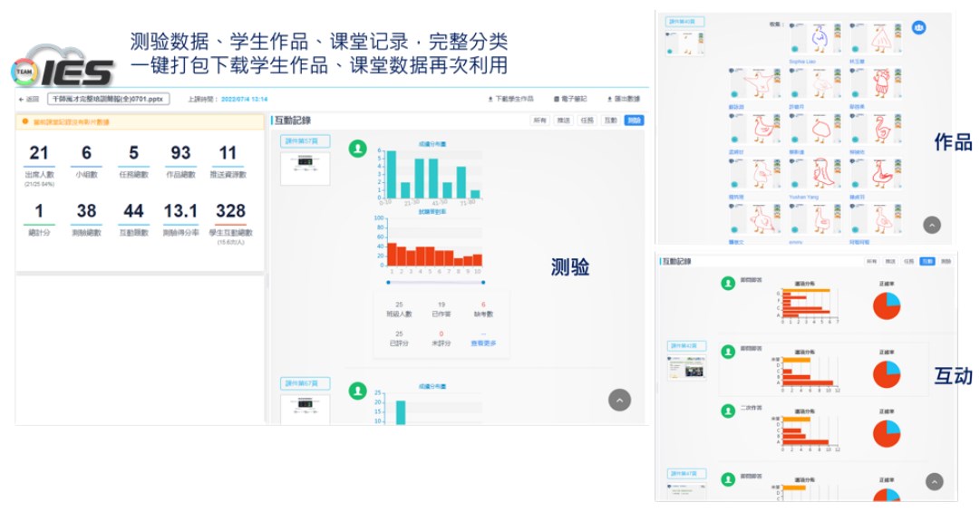Click the pptx file name field

click(108, 99)
